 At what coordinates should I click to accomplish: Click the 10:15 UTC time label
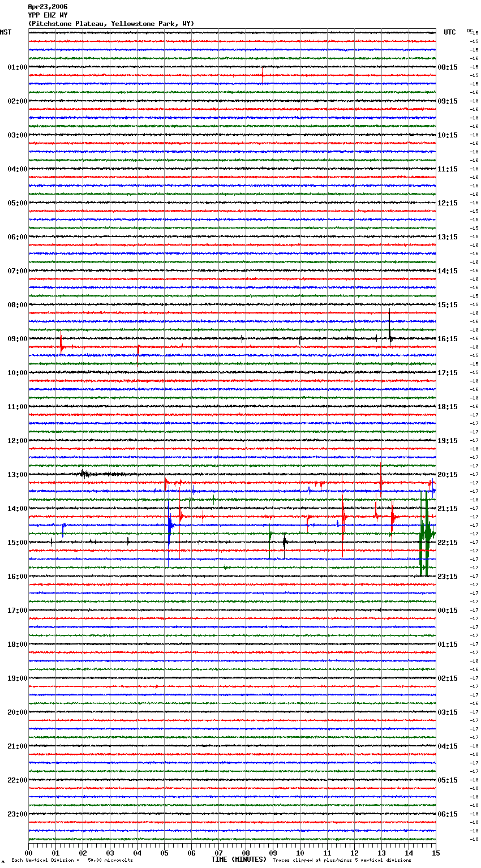[448, 135]
